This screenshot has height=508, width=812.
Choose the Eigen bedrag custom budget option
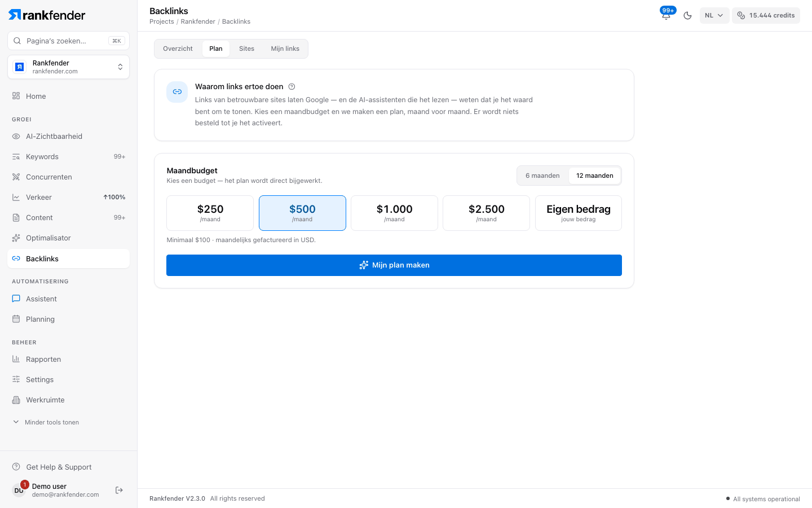click(579, 213)
